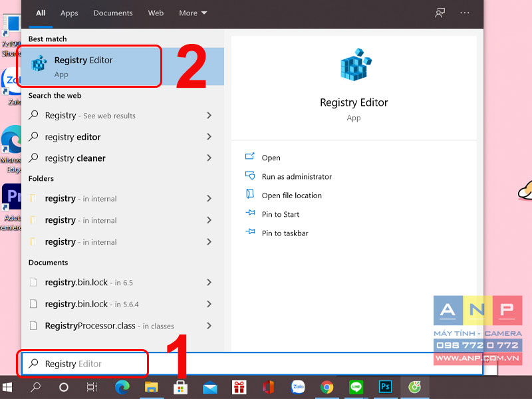The image size is (532, 399).
Task: Open Mail app from taskbar
Action: tap(210, 387)
